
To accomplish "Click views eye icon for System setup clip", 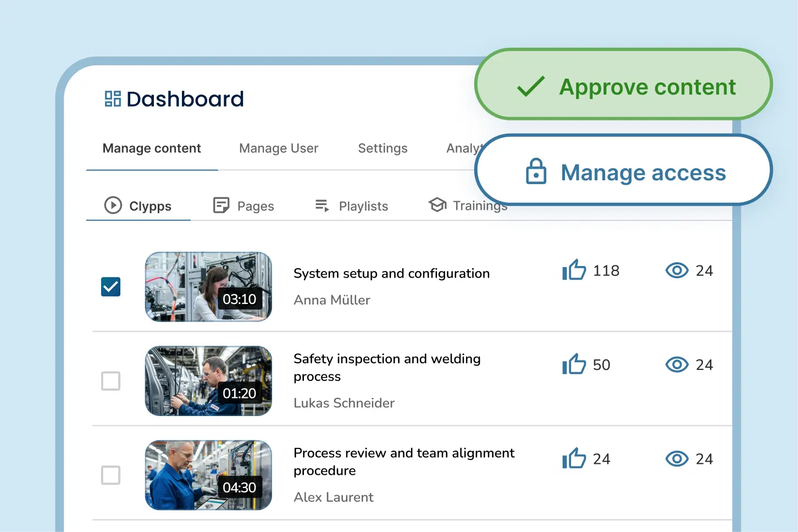I will click(x=677, y=270).
